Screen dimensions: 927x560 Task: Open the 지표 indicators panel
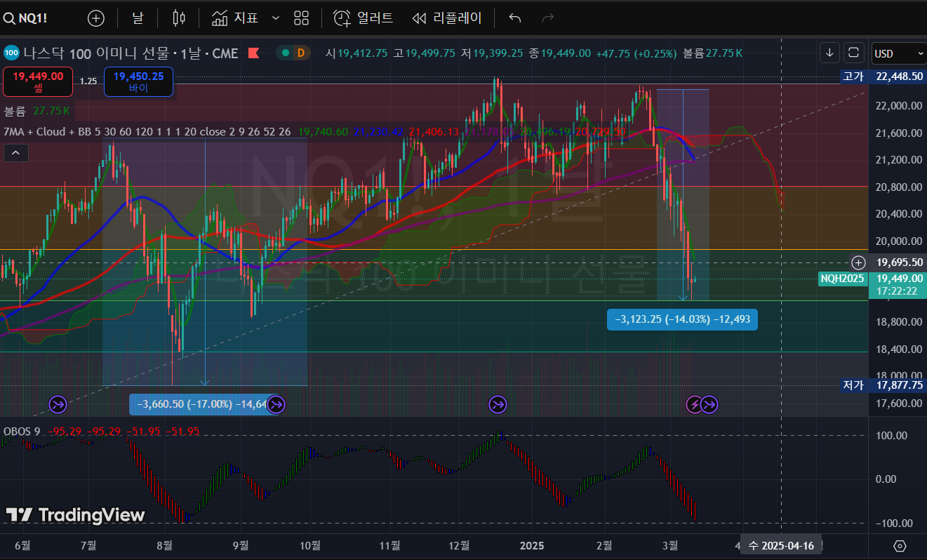coord(236,18)
